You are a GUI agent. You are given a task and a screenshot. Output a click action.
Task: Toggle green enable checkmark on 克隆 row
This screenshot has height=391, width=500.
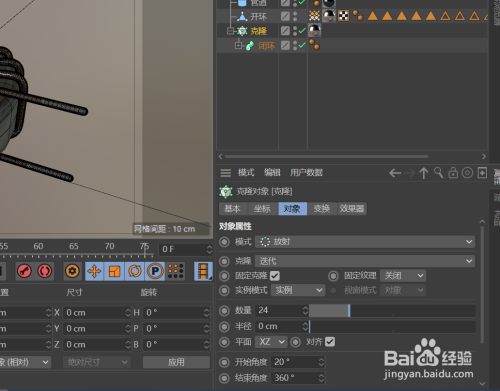tap(302, 31)
